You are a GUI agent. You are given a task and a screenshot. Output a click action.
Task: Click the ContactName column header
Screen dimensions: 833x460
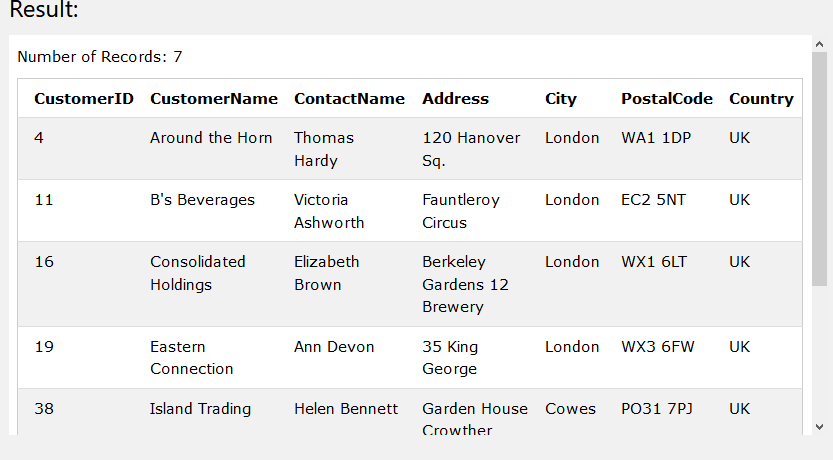[349, 98]
